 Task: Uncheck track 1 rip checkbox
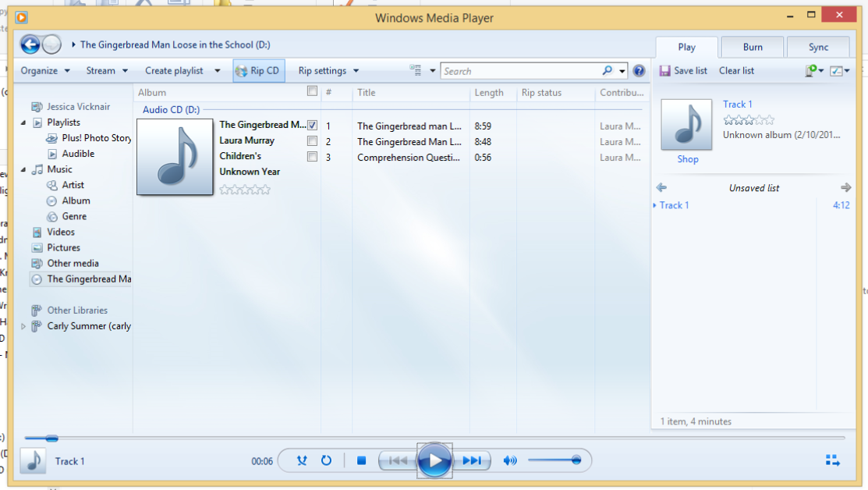tap(312, 125)
